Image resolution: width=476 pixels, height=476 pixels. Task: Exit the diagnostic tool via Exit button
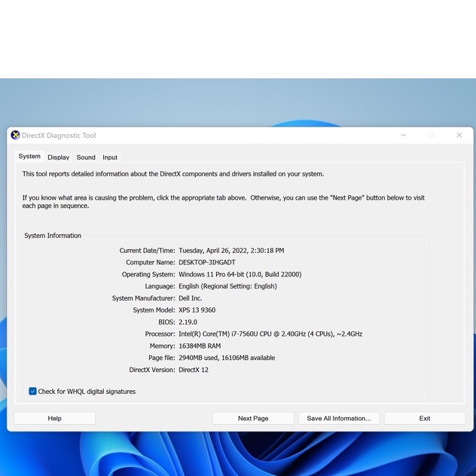(425, 418)
